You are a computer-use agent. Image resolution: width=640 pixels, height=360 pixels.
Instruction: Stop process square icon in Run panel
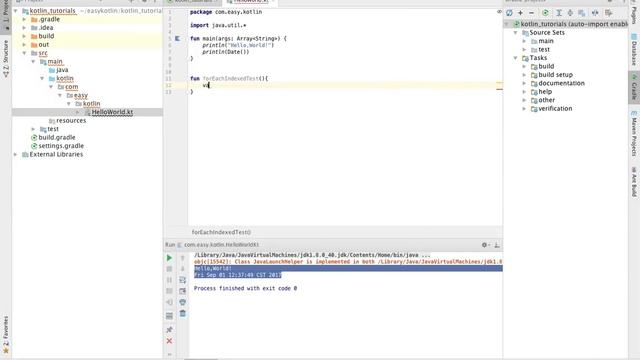click(x=169, y=269)
